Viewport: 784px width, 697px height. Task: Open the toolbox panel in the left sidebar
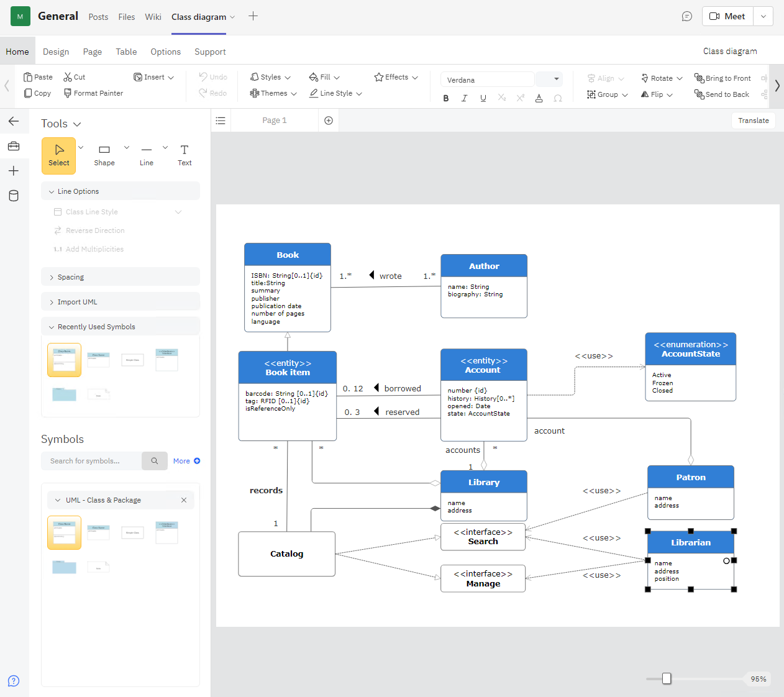[14, 147]
